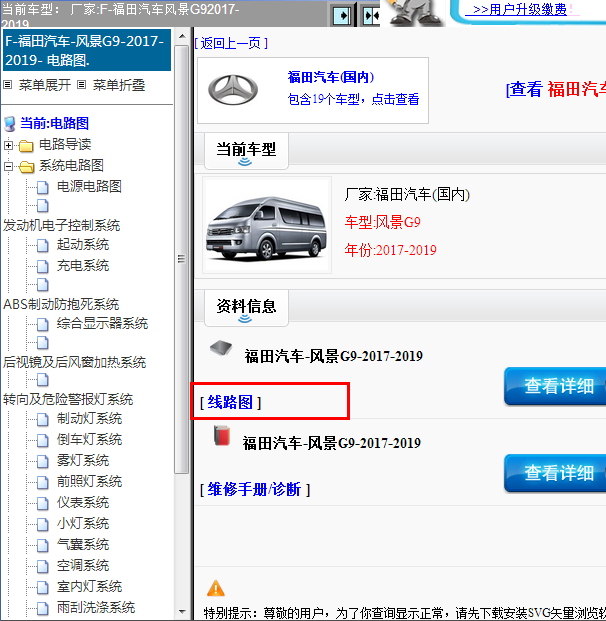This screenshot has height=621, width=606.
Task: Open 后视镜及后风窗加热系统 item
Action: (x=74, y=362)
